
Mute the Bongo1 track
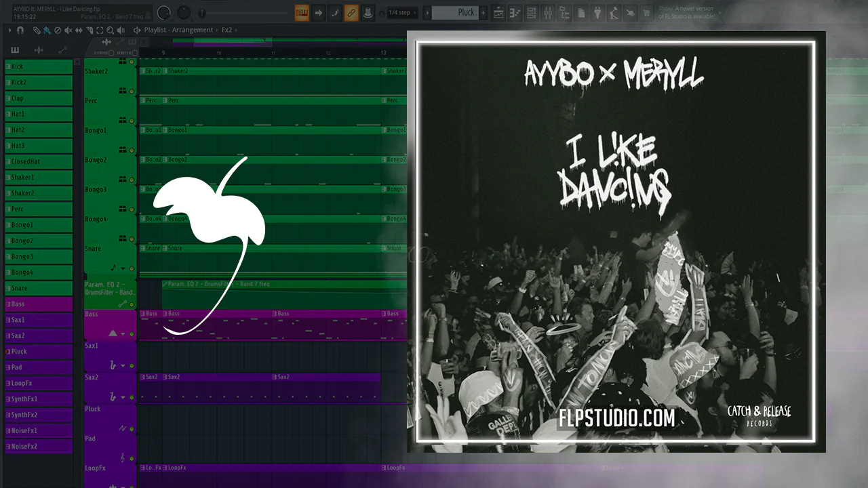pos(132,150)
